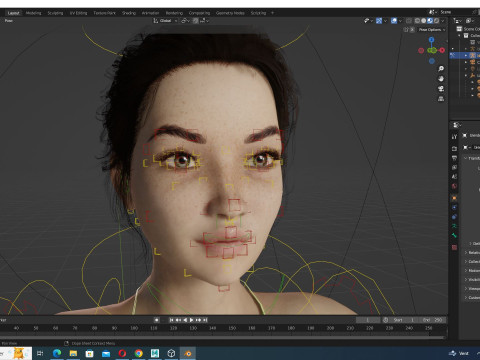Open the Global transform orientation dropdown
480x360 pixels.
165,21
